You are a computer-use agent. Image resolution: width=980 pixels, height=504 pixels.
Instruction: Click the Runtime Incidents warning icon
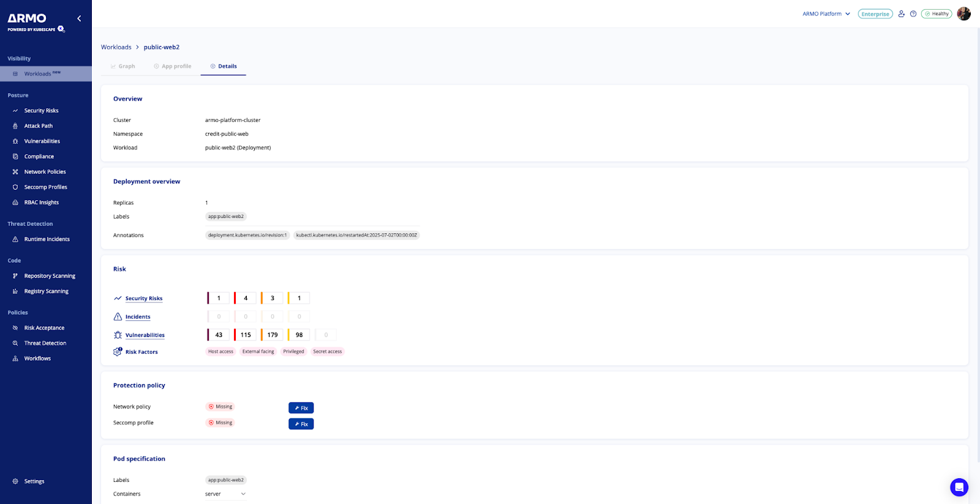(x=15, y=239)
